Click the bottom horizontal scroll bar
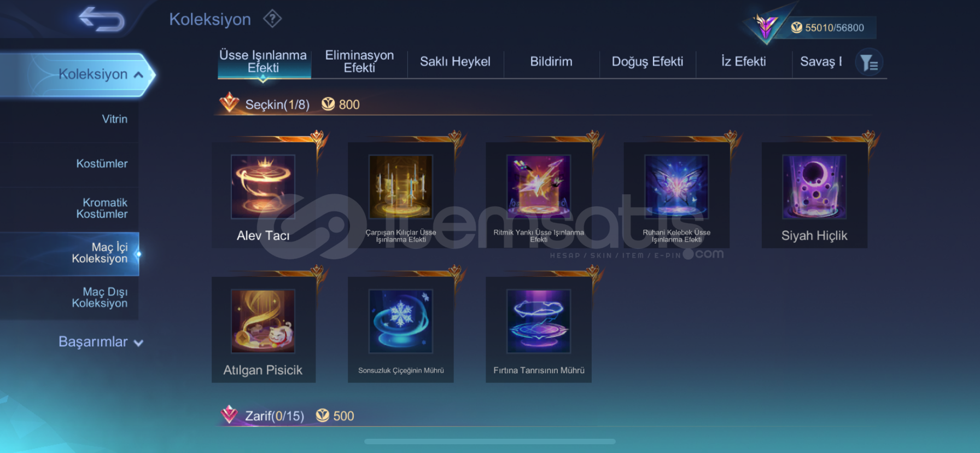The height and width of the screenshot is (453, 980). click(489, 441)
